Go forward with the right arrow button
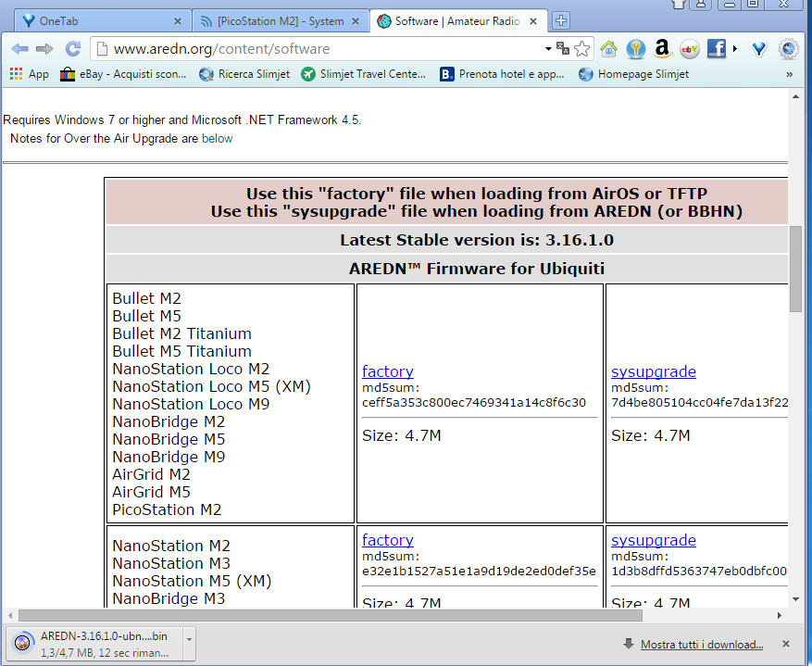 pos(44,49)
